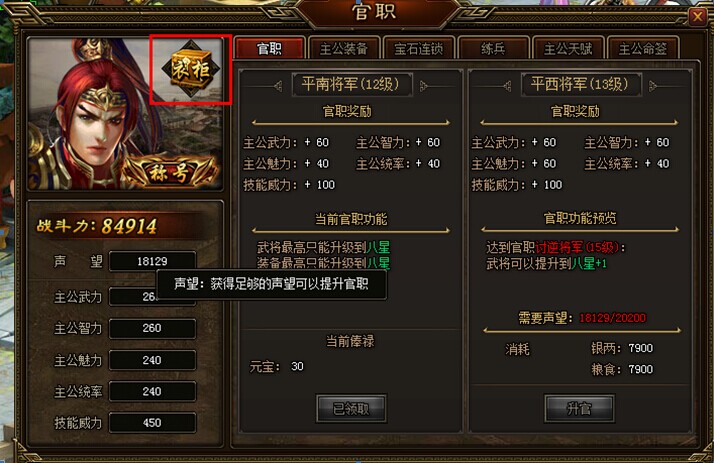This screenshot has height=463, width=714.
Task: Open the 称号 title badge
Action: 169,172
